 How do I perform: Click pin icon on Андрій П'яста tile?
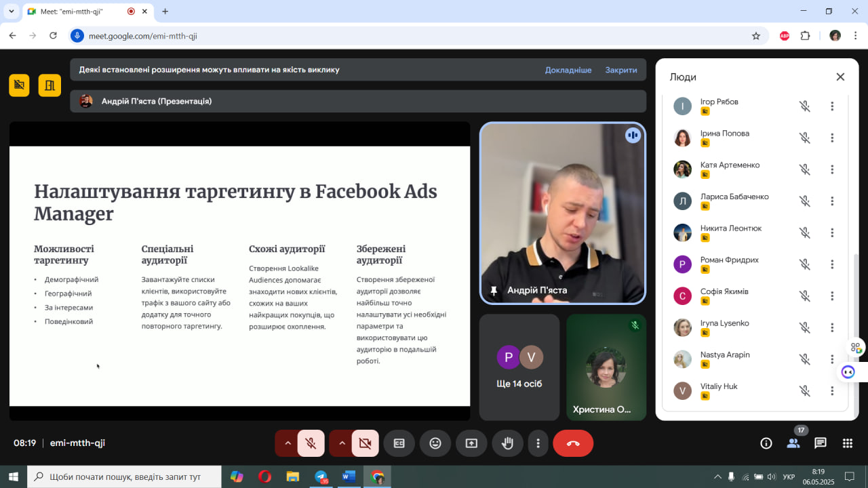tap(494, 290)
